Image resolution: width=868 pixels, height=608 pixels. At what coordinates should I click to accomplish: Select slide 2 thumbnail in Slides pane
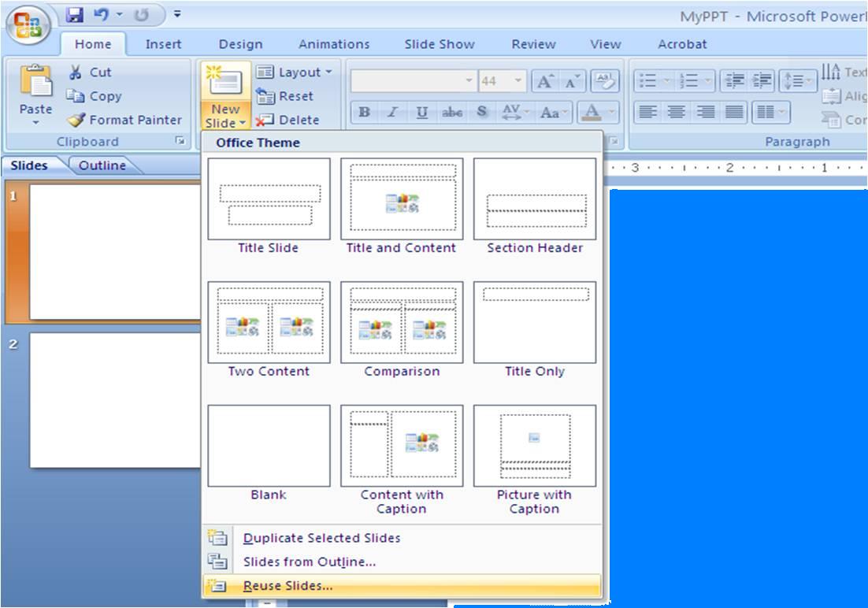[115, 400]
